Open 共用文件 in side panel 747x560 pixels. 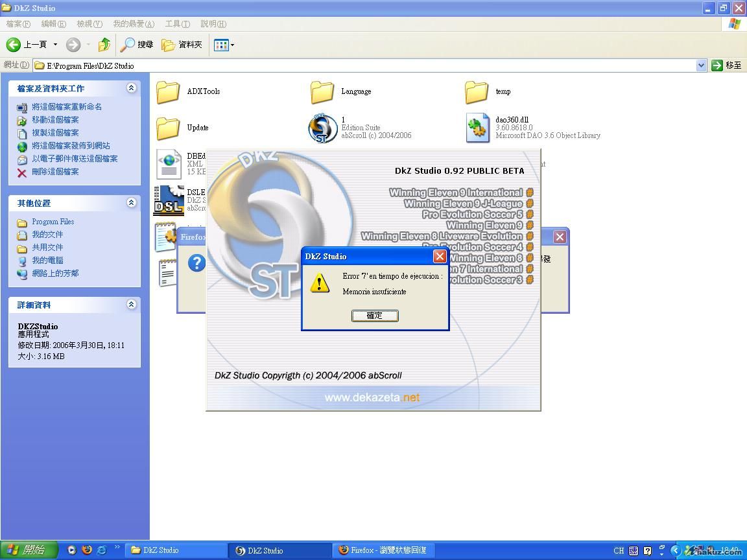click(x=47, y=247)
